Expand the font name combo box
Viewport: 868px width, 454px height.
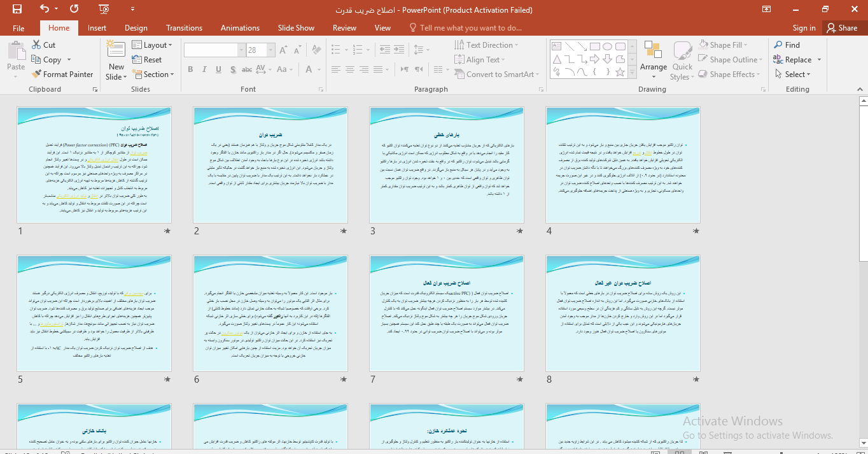241,50
